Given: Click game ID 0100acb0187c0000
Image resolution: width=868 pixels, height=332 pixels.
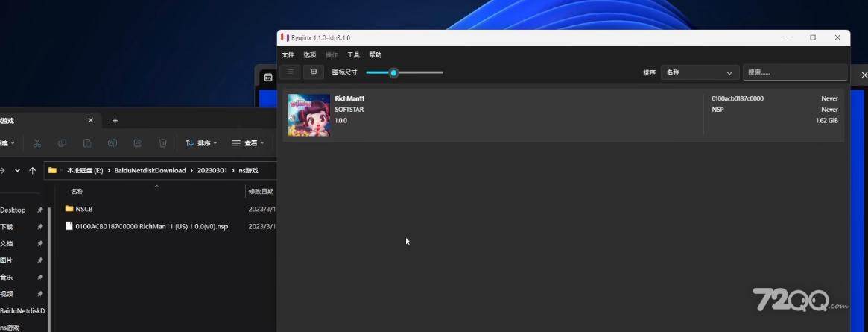Looking at the screenshot, I should pos(738,98).
